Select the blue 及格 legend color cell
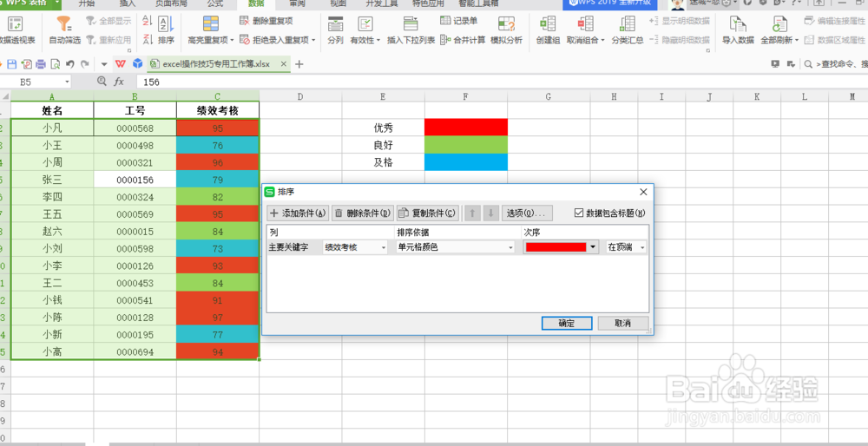Image resolution: width=868 pixels, height=446 pixels. [466, 162]
